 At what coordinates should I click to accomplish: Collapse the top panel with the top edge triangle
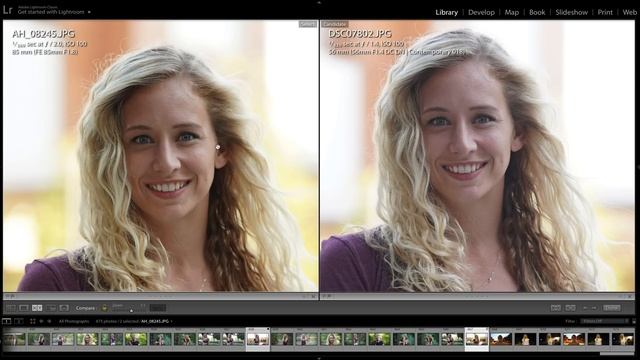(319, 2)
